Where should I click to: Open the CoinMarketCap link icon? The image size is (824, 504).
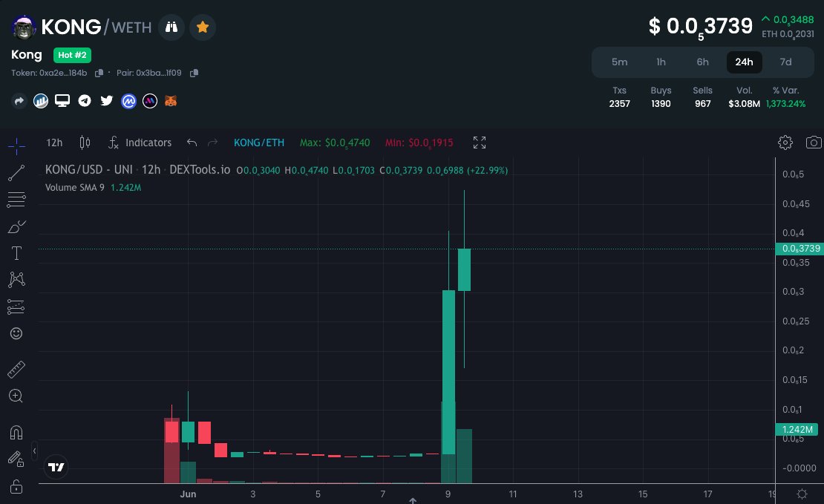coord(128,101)
